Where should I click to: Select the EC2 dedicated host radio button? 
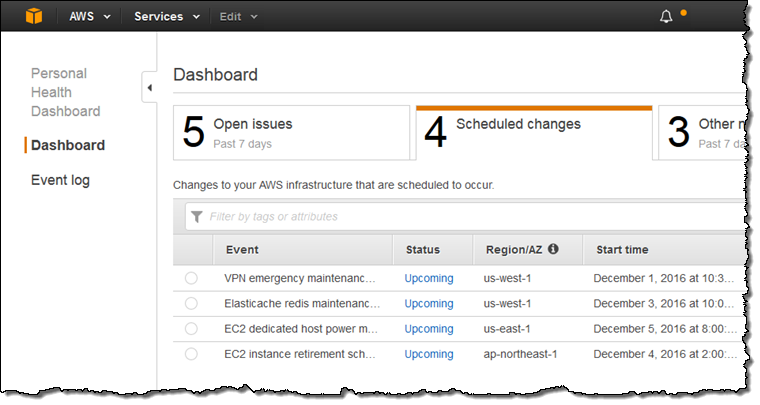point(191,328)
